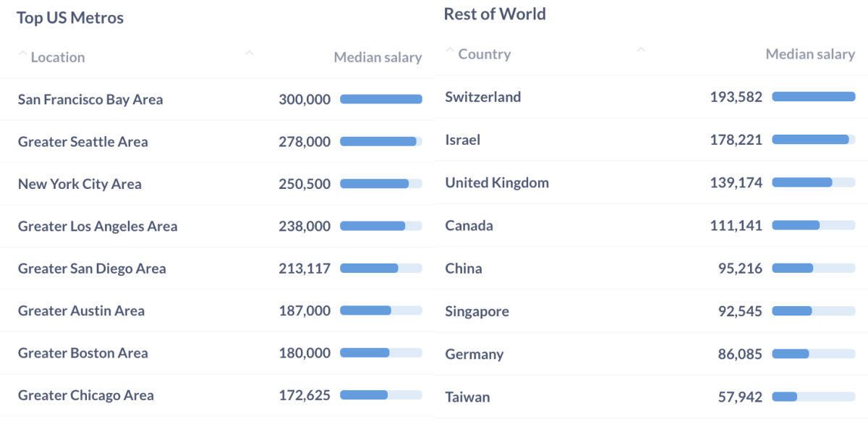Select the San Francisco Bay Area row
Screen dimensions: 868x427
(217, 99)
